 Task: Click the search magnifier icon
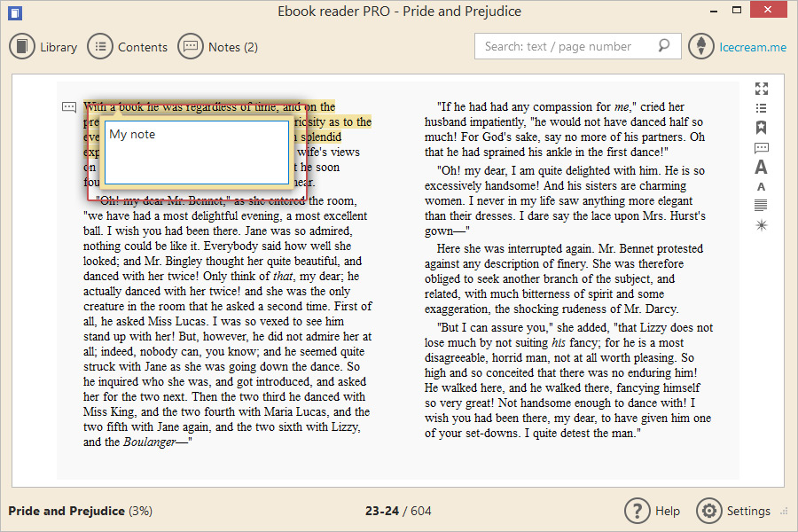(x=663, y=46)
